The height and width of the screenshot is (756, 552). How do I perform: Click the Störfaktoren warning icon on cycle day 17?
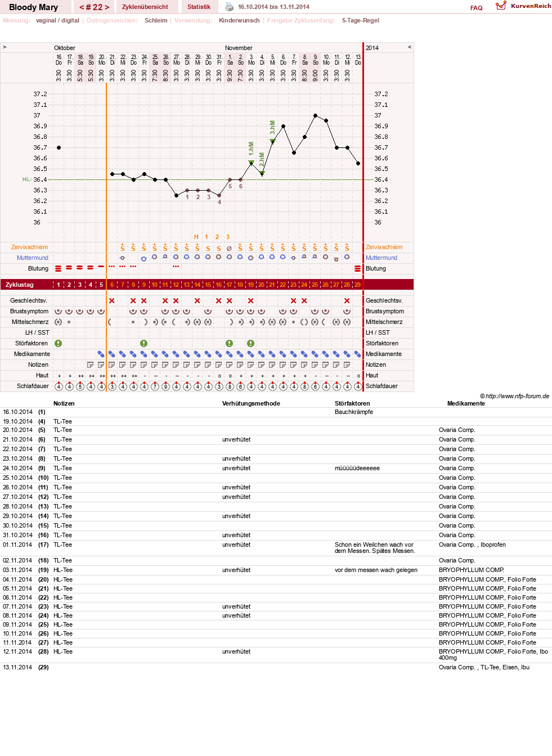(x=230, y=343)
